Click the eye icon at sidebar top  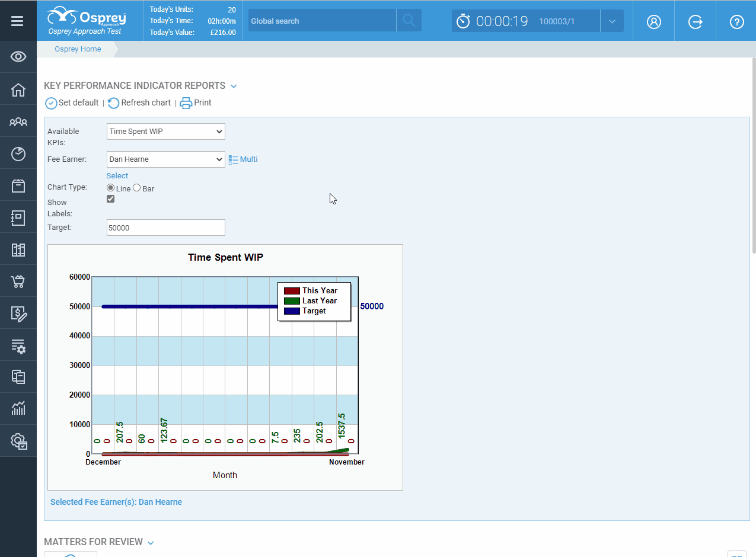click(x=18, y=56)
